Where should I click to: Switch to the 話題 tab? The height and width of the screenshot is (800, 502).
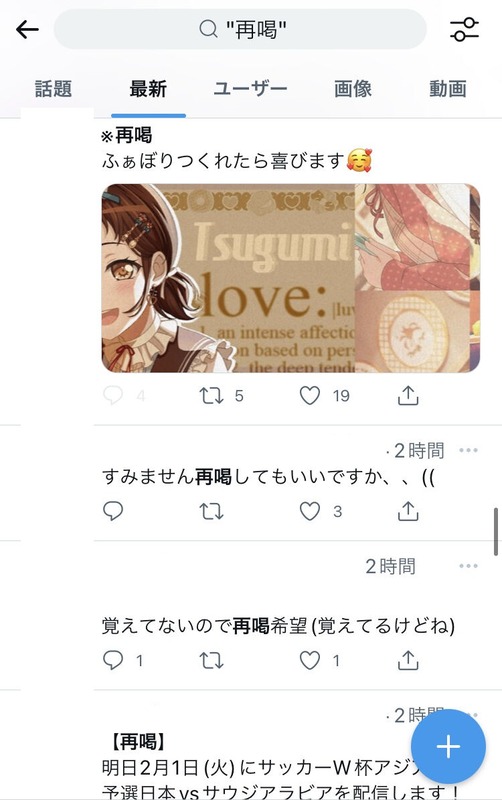(53, 89)
